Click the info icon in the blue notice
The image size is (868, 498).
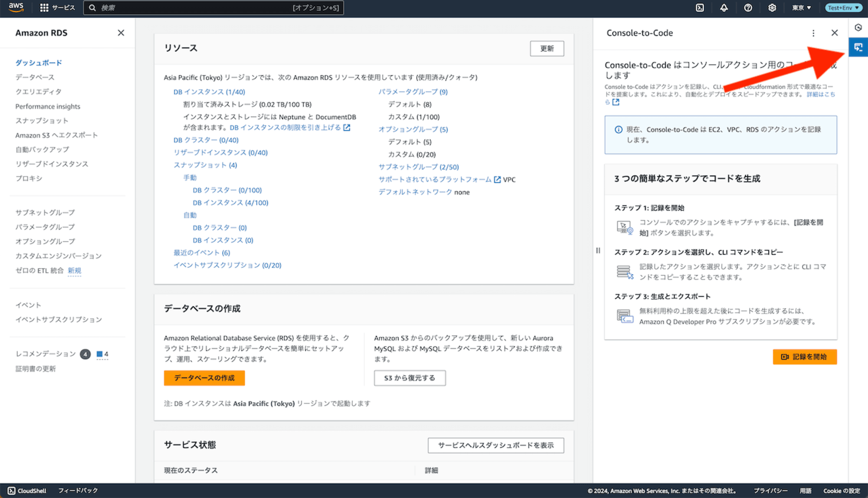coord(618,130)
